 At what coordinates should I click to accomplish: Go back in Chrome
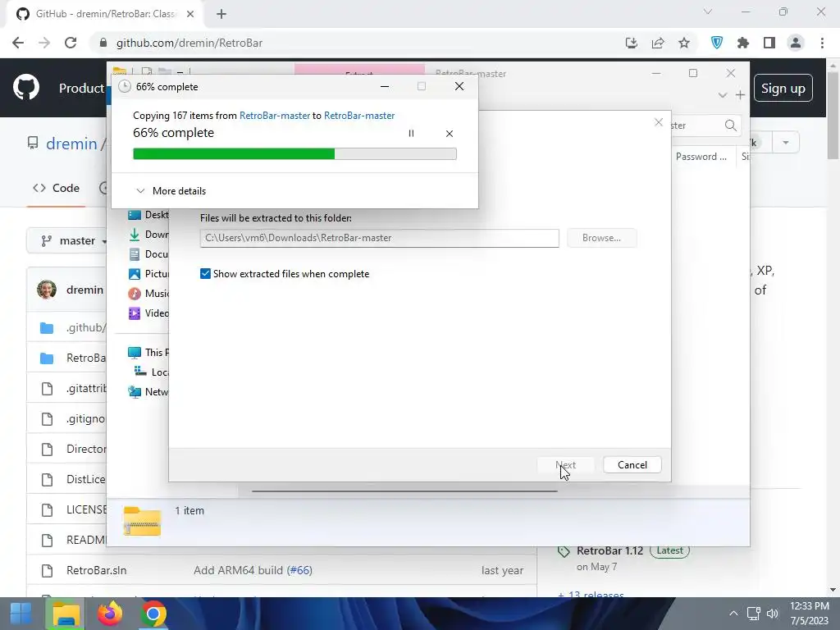click(18, 43)
